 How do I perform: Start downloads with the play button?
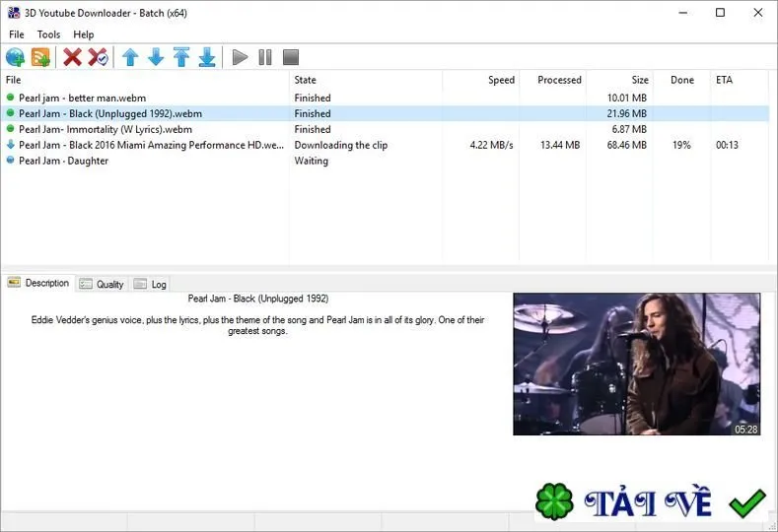241,57
